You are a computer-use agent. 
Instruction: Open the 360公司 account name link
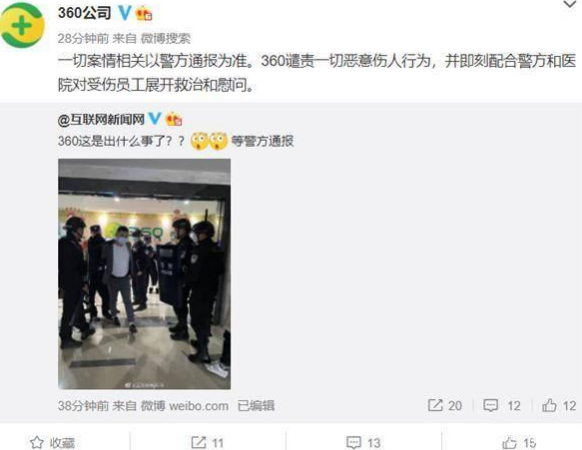click(x=85, y=13)
